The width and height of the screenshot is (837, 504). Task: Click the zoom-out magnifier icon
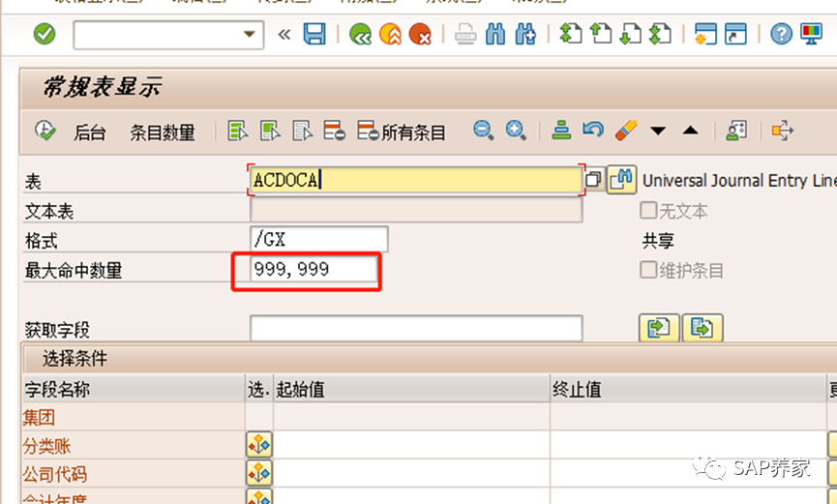click(x=484, y=131)
